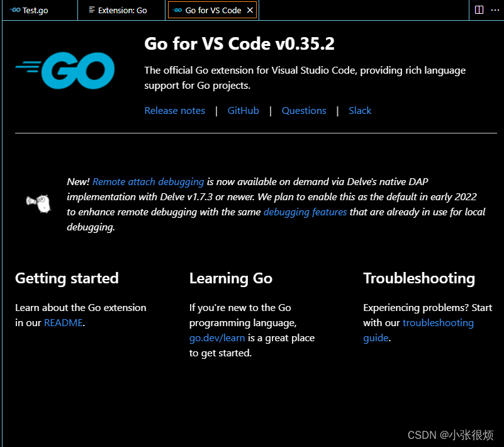Open the More Actions ellipsis menu

pos(495,10)
